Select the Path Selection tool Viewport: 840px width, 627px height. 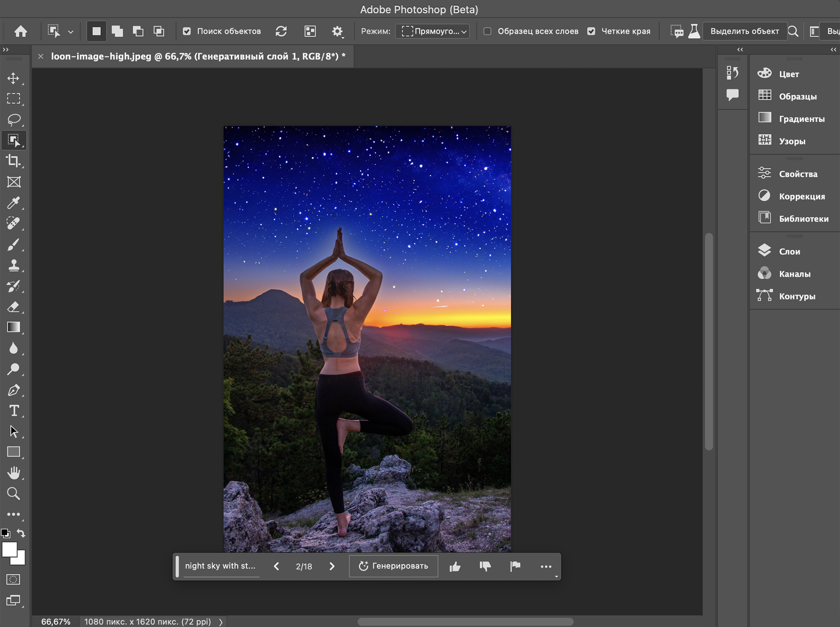13,431
